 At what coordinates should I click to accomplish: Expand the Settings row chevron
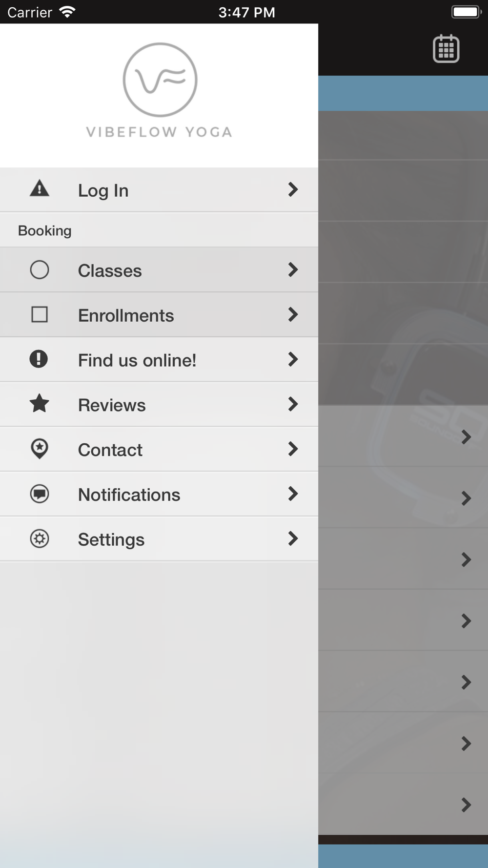point(293,538)
